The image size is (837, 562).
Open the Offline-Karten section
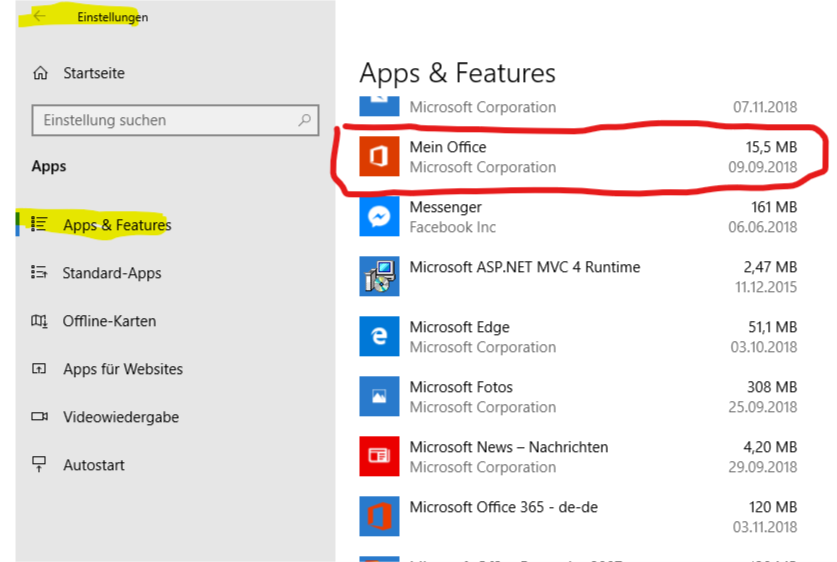pyautogui.click(x=109, y=321)
